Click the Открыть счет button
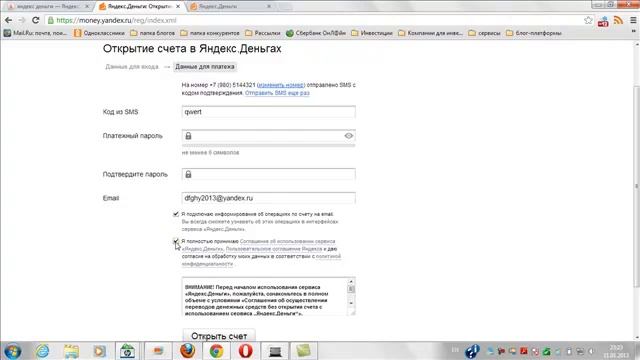640x360 pixels. pos(219,336)
